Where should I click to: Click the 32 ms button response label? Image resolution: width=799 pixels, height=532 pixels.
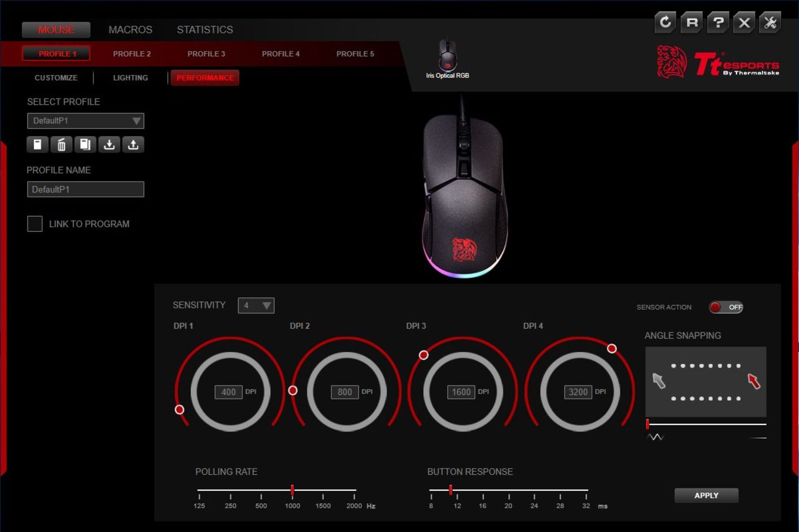[586, 506]
